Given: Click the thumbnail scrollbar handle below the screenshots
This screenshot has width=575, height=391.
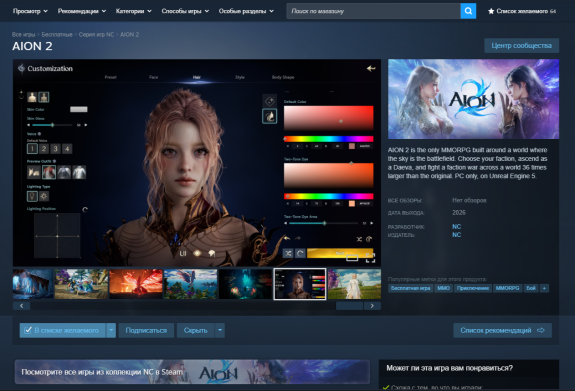Looking at the screenshot, I should pos(349,306).
